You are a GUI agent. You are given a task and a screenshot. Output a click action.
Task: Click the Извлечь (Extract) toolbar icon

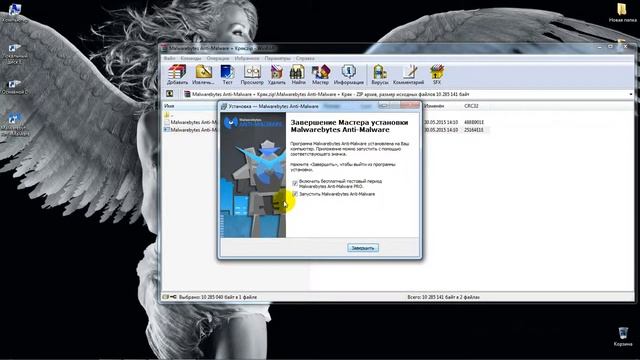click(x=203, y=75)
